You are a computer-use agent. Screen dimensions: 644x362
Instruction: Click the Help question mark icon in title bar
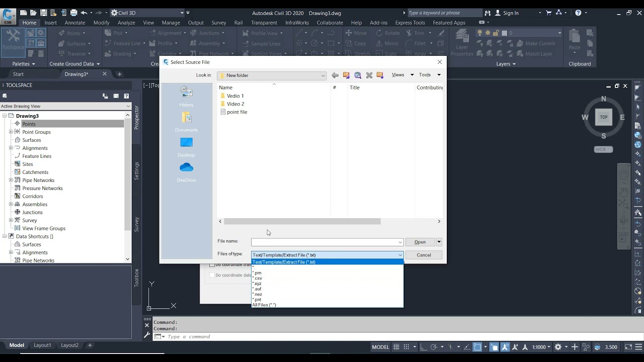(578, 13)
